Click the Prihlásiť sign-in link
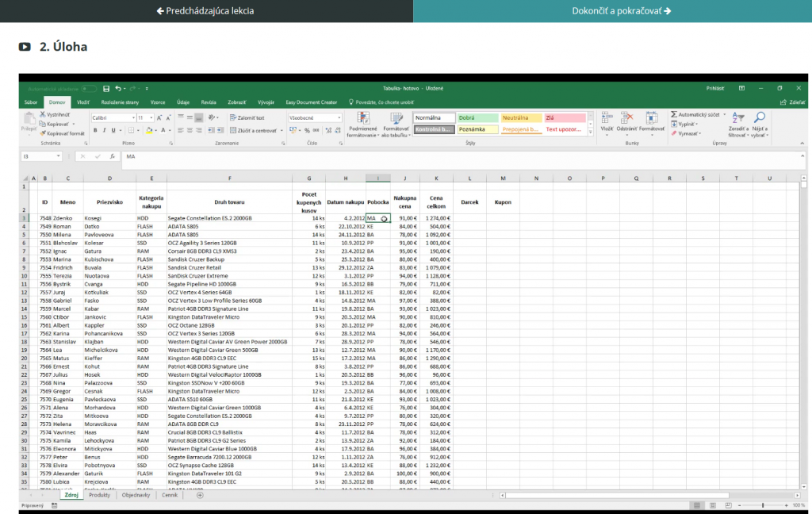 (x=715, y=89)
